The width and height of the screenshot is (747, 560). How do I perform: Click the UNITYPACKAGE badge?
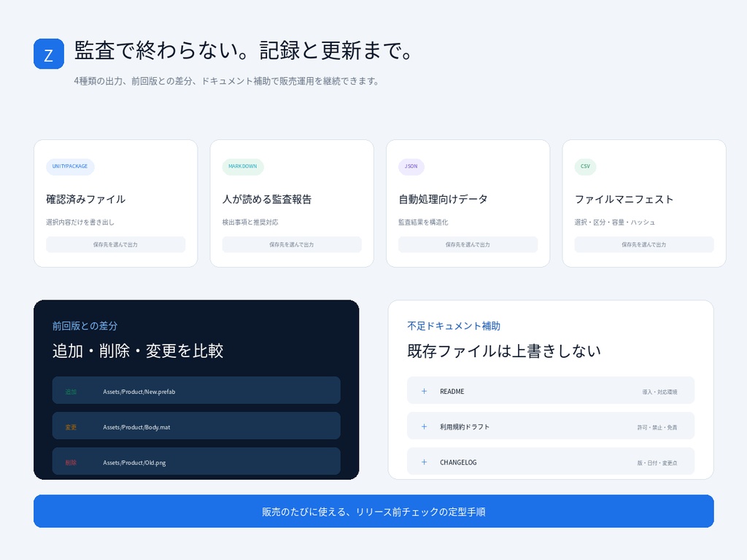(70, 167)
